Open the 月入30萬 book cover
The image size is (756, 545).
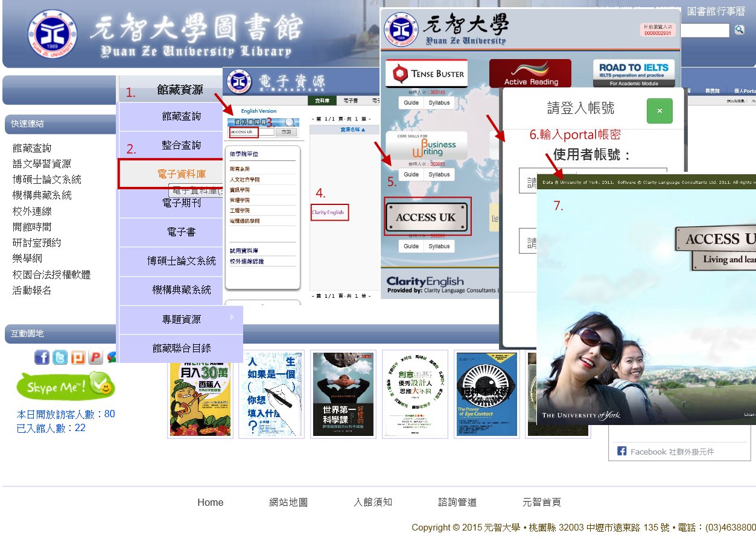click(200, 394)
